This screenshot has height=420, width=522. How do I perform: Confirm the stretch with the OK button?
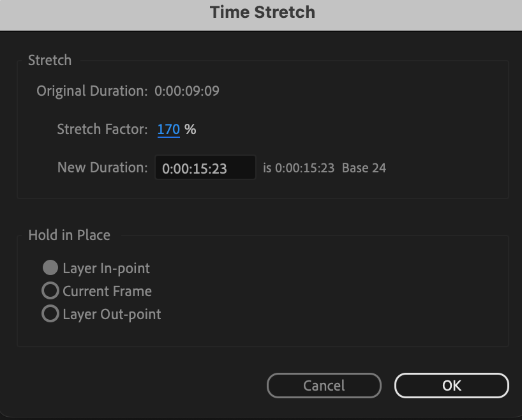coord(451,386)
